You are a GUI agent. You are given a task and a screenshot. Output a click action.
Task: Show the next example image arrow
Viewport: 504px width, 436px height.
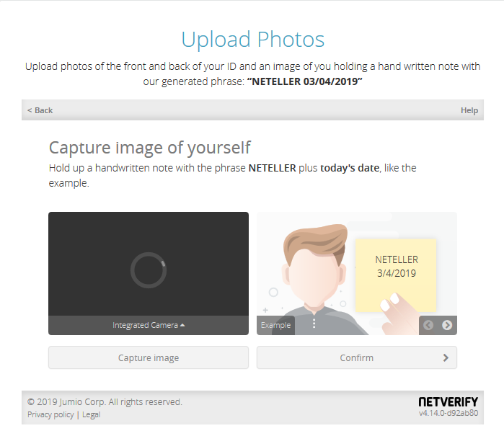click(447, 325)
